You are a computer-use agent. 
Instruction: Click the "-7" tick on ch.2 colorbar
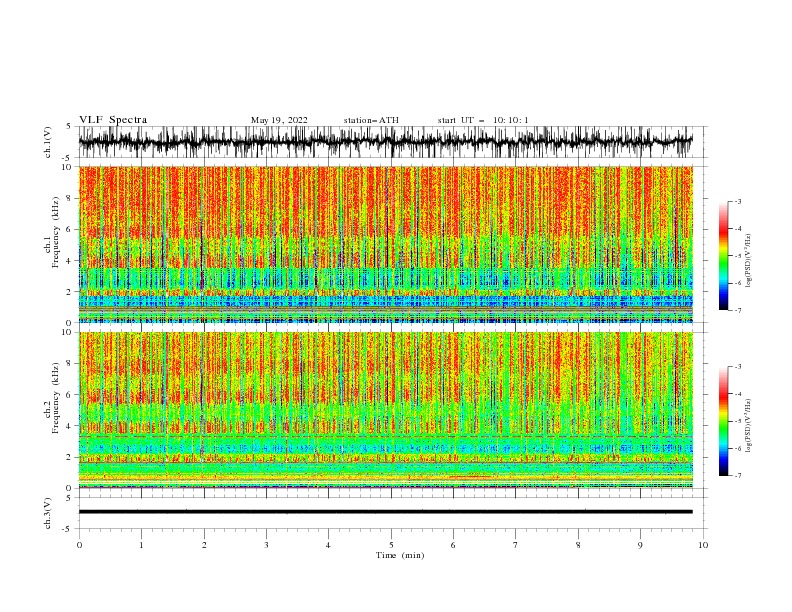[x=738, y=476]
